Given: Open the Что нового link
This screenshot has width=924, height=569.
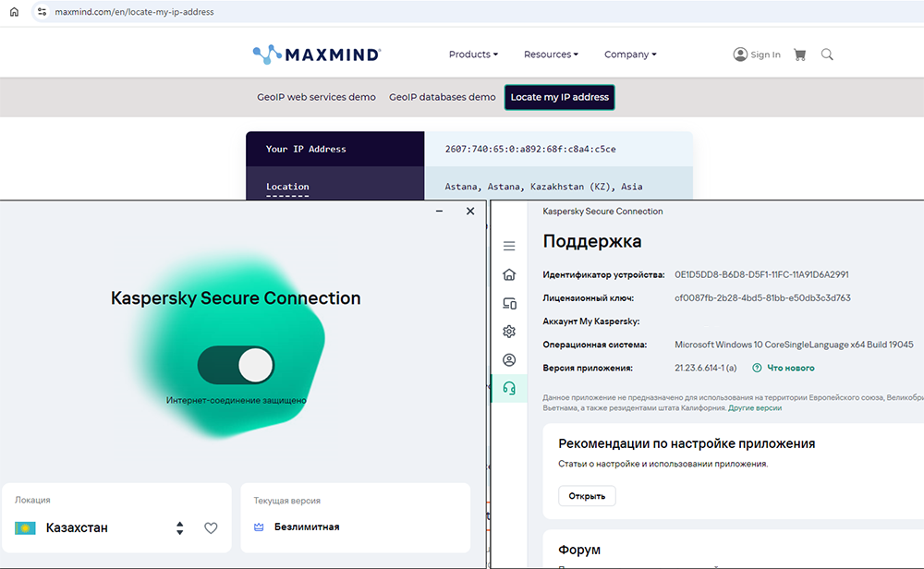Looking at the screenshot, I should 790,369.
